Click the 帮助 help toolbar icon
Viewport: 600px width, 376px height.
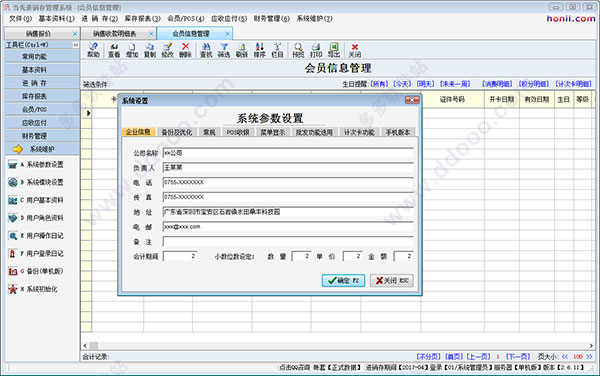(93, 50)
